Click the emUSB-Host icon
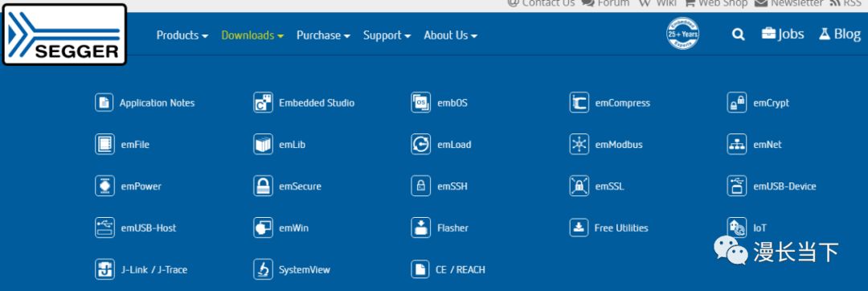Viewport: 868px width, 291px height. click(104, 227)
